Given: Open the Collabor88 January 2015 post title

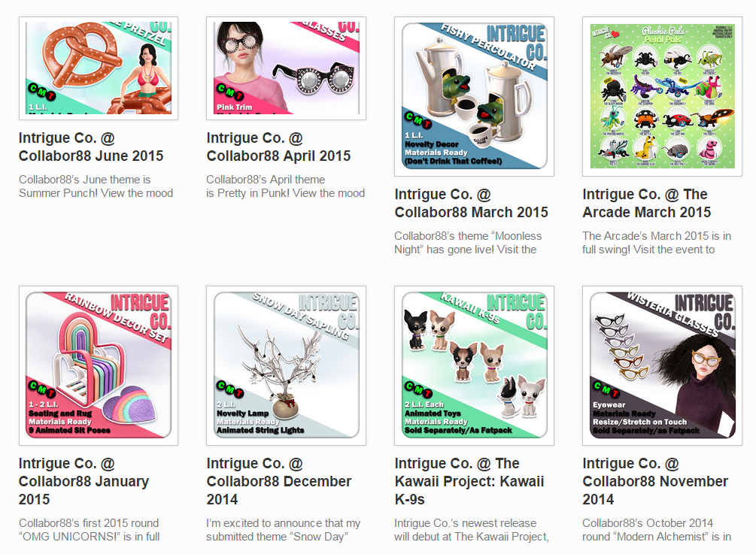Looking at the screenshot, I should (x=84, y=481).
